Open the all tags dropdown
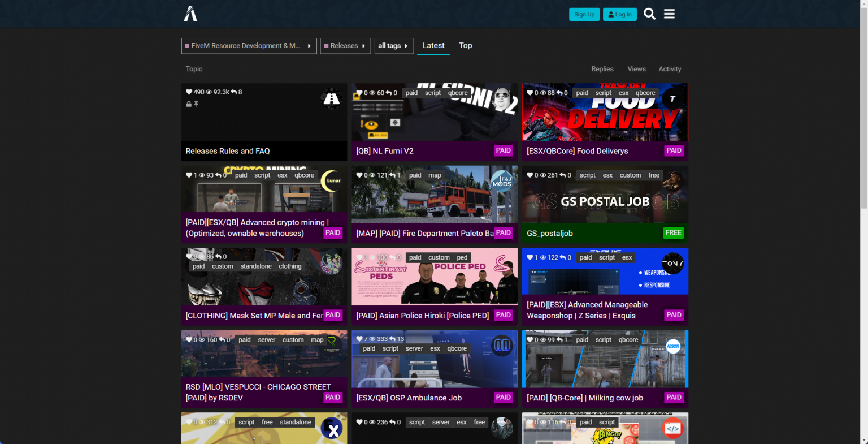This screenshot has width=868, height=444. (394, 46)
